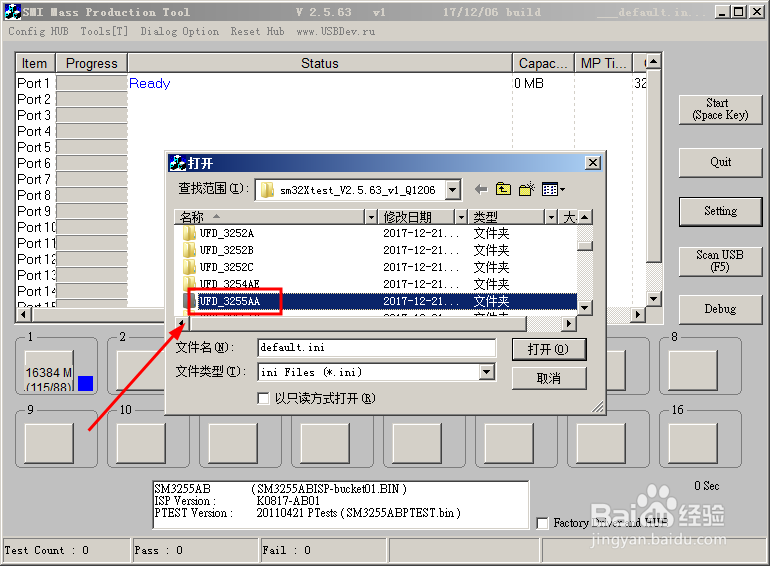This screenshot has width=770, height=566.
Task: Open the name column header dropdown arrow
Action: [x=371, y=217]
